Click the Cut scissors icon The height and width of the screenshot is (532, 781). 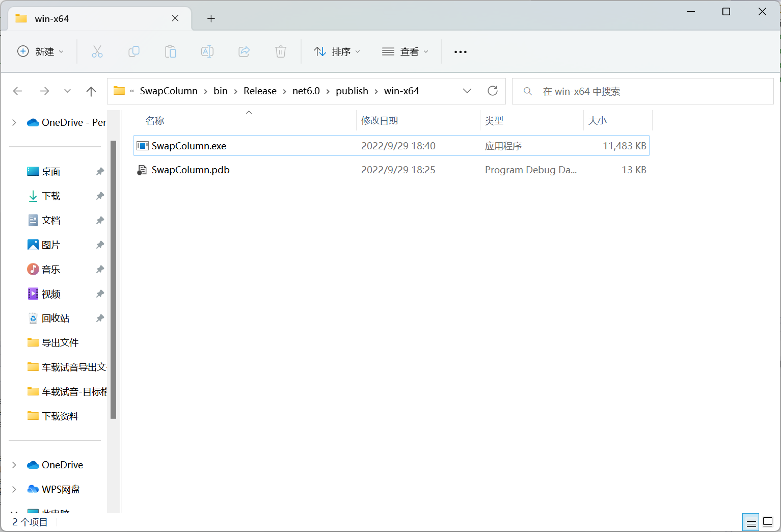pos(97,51)
